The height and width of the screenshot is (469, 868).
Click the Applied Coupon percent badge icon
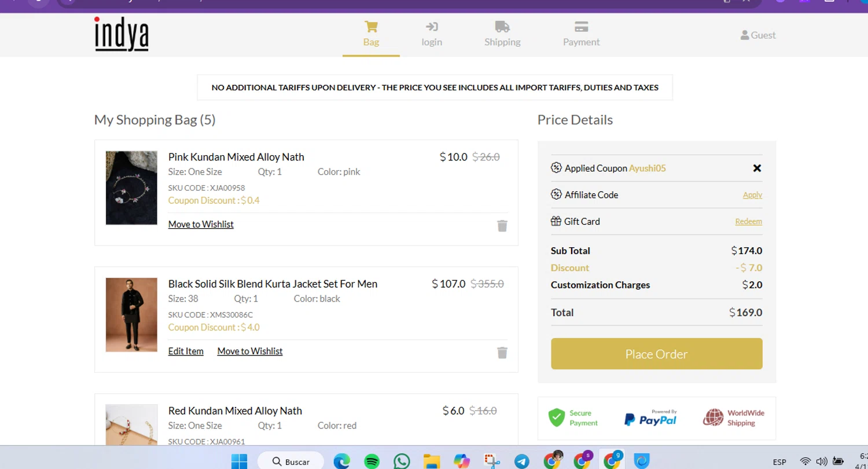pyautogui.click(x=556, y=168)
